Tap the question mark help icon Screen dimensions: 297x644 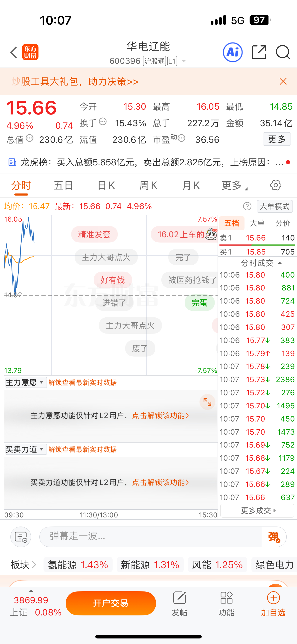[247, 206]
